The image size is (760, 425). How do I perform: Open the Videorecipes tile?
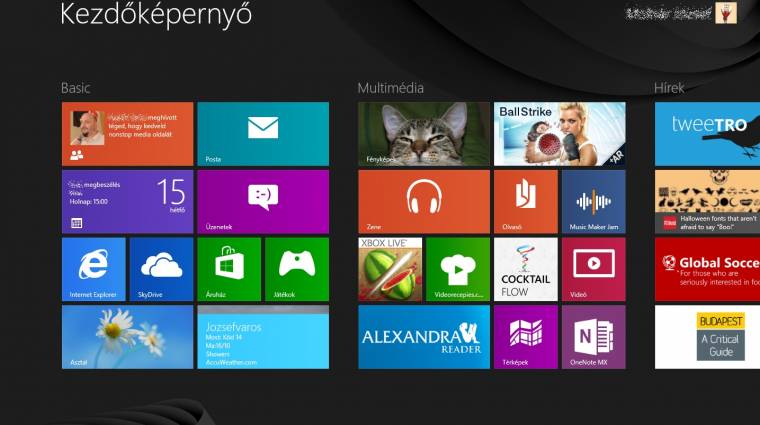click(458, 269)
